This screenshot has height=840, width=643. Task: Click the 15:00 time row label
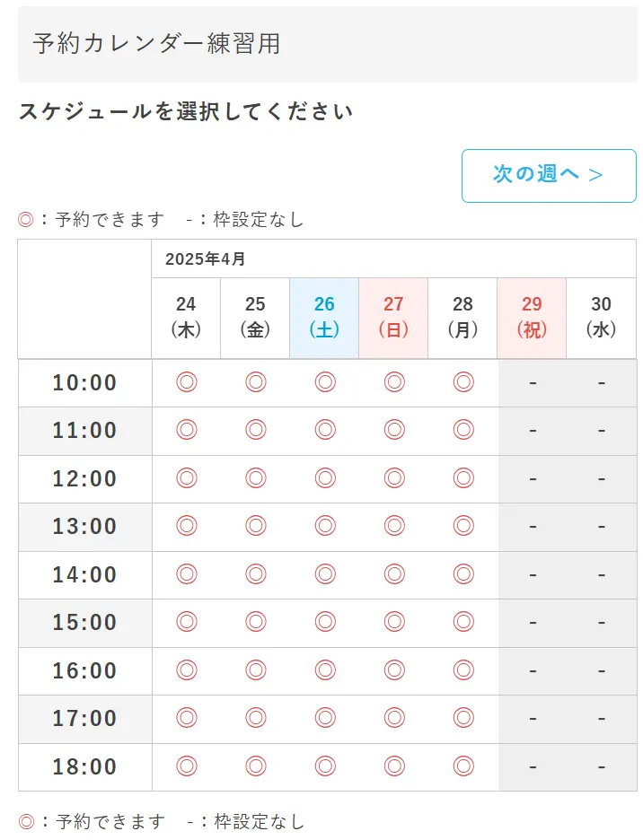(x=84, y=622)
